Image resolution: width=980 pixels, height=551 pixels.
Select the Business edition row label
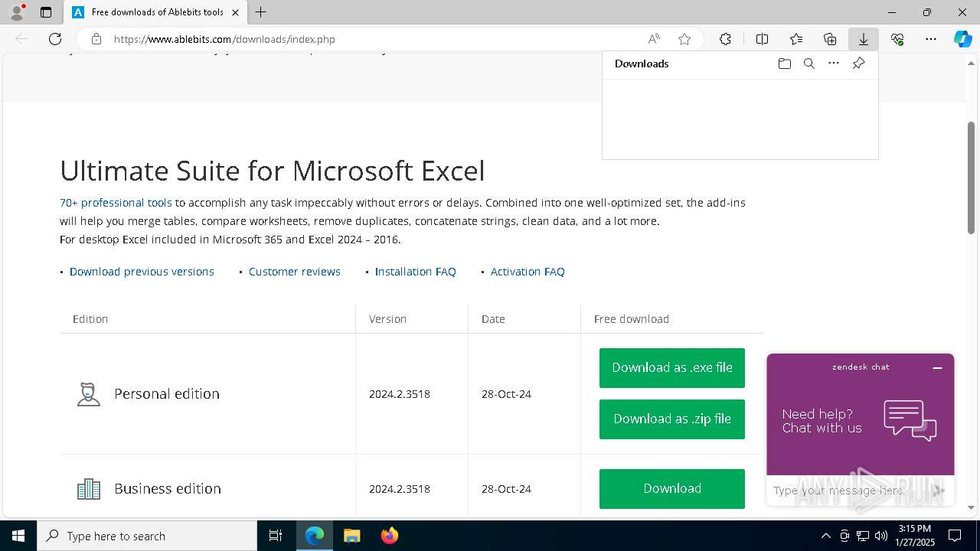point(168,489)
